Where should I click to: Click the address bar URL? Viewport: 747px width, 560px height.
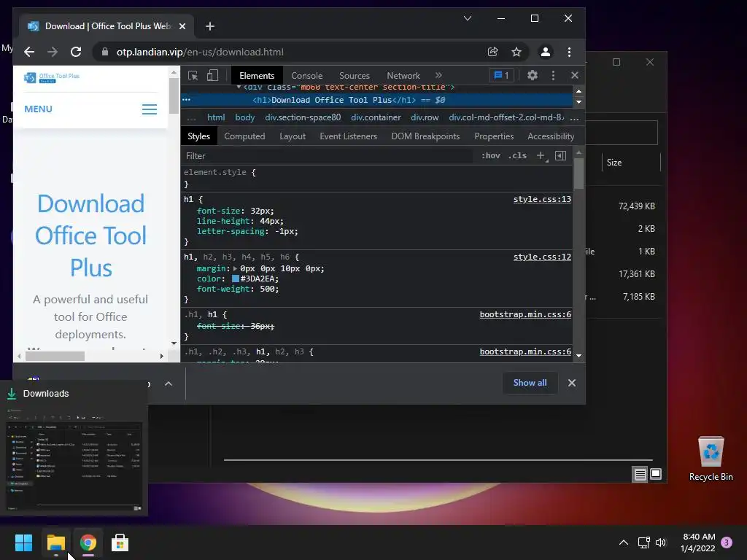click(x=200, y=52)
